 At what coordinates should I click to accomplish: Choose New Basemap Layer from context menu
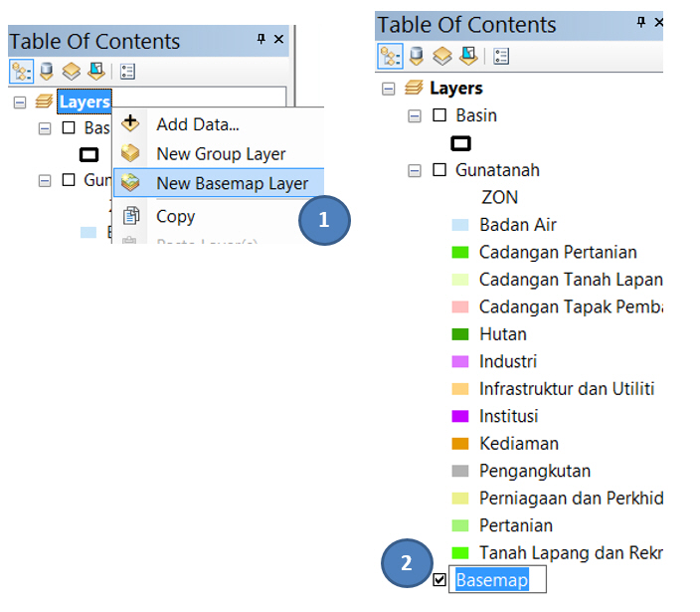232,183
